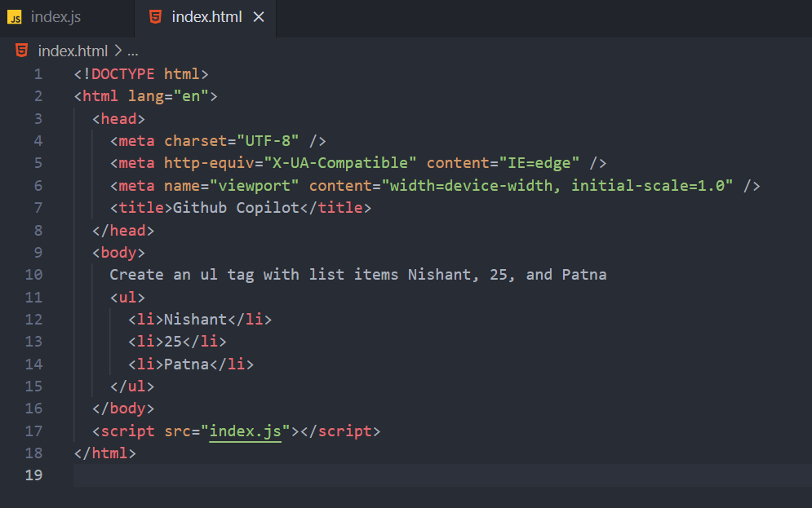Click the Patna list item line
Screen dimensions: 812x508
tap(191, 364)
